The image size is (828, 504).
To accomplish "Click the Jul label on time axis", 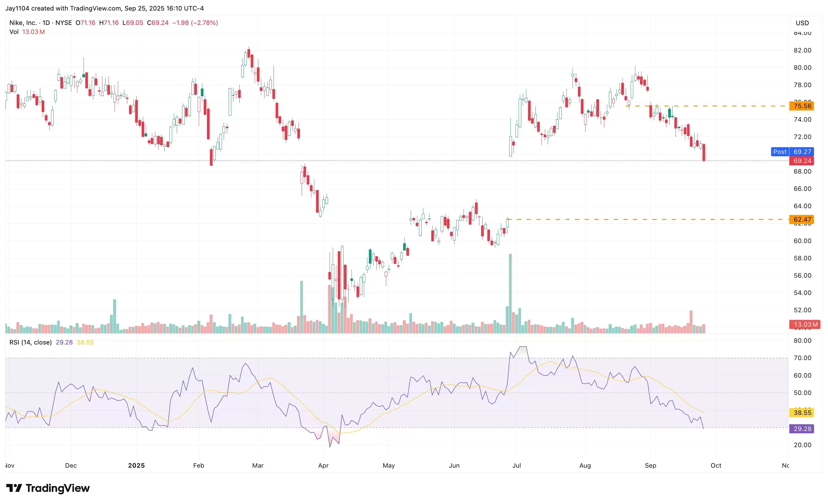I will [517, 465].
